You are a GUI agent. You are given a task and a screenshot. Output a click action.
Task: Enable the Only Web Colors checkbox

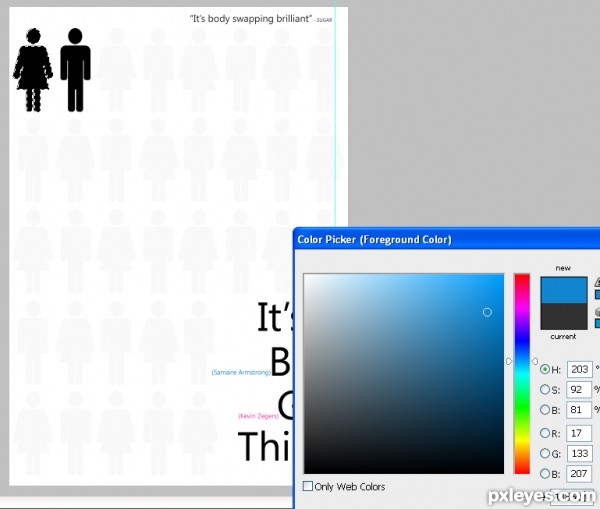(x=308, y=486)
